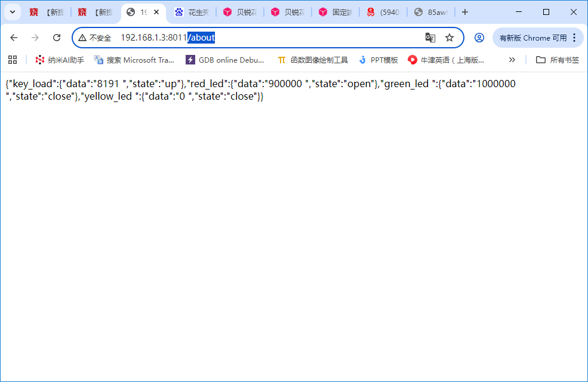Switch to the second 【新提 tab
Image resolution: width=588 pixels, height=382 pixels.
pyautogui.click(x=96, y=13)
